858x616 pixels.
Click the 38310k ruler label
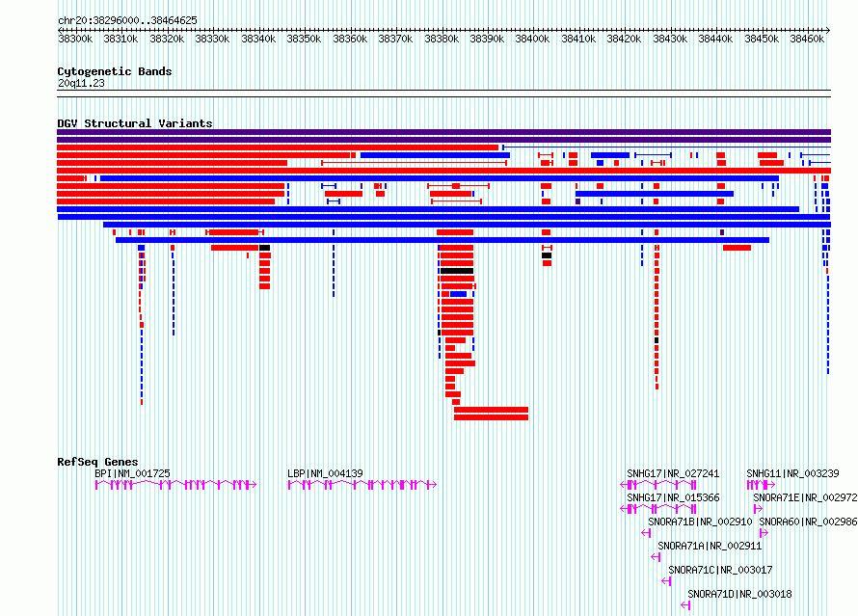pyautogui.click(x=121, y=39)
